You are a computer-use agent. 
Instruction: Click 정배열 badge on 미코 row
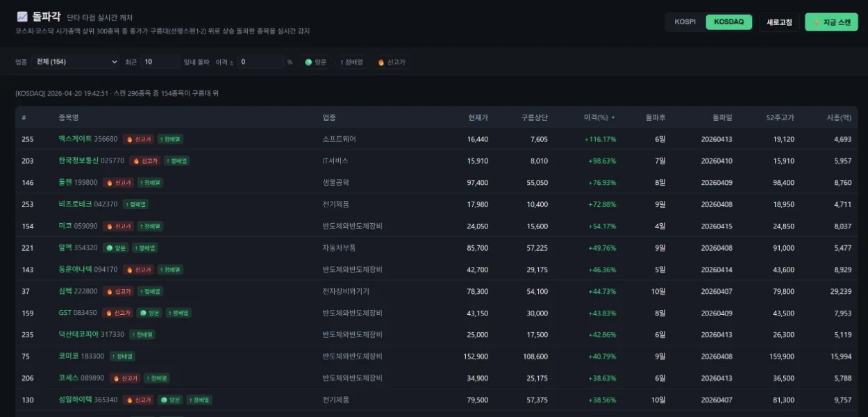(150, 226)
